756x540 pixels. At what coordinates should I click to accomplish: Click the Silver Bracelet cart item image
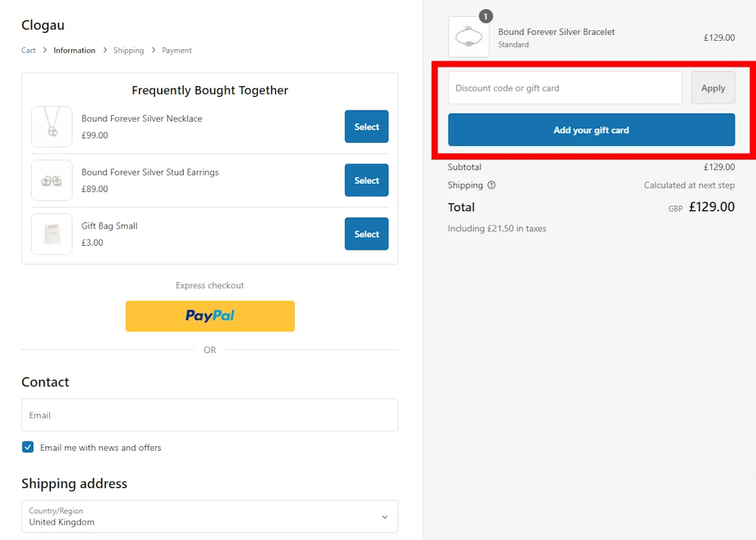click(x=469, y=37)
